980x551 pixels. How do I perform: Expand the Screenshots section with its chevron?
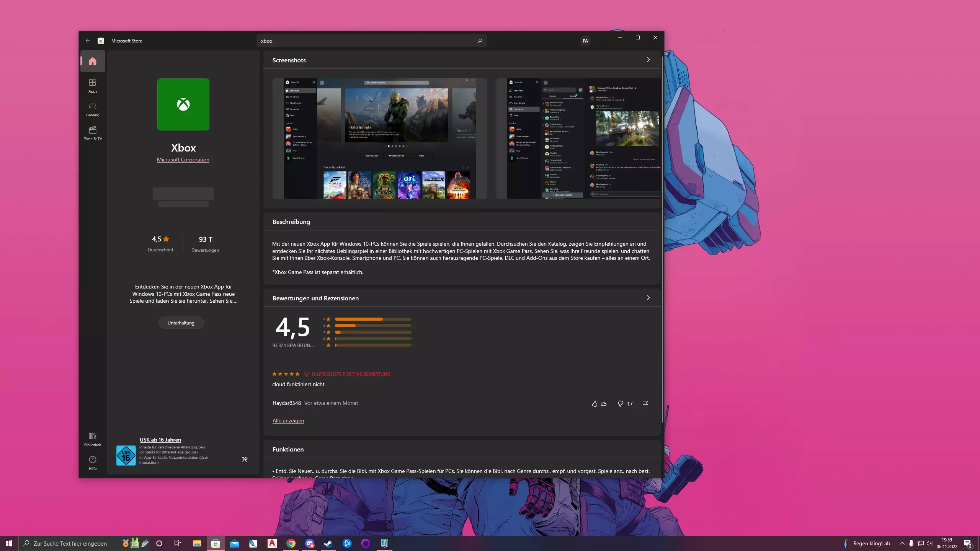tap(648, 60)
